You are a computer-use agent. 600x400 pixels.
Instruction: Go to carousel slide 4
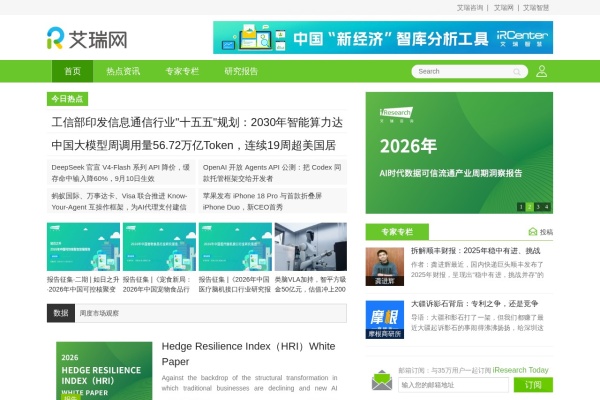tap(546, 207)
